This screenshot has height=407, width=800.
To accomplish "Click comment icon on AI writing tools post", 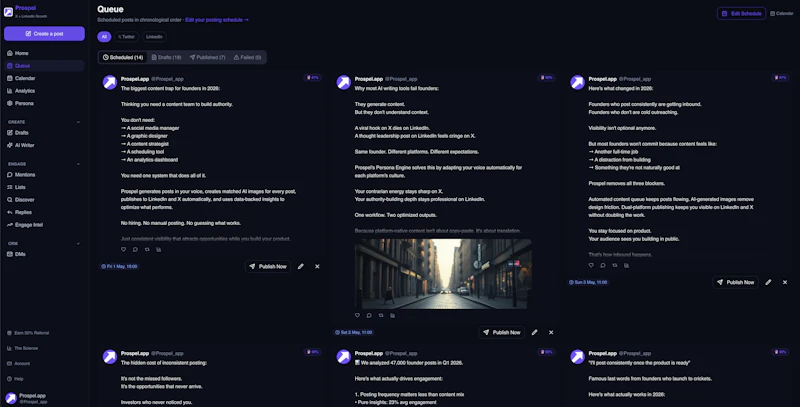I will pos(369,315).
